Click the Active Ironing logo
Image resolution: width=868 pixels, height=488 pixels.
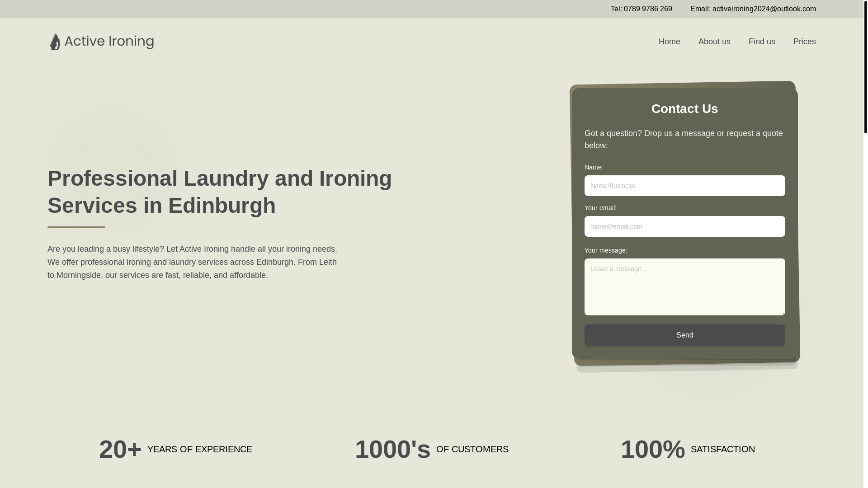102,42
